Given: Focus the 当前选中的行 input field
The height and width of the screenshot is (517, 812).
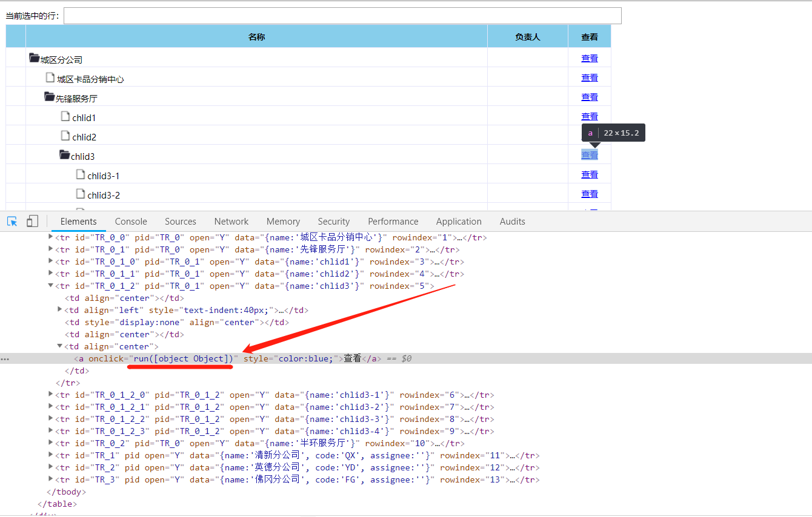Looking at the screenshot, I should (x=342, y=16).
